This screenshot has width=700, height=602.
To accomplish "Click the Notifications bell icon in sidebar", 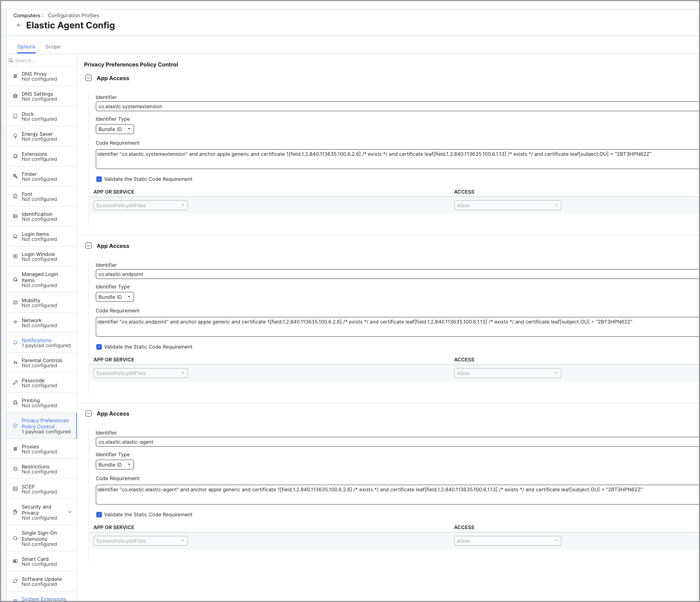I will pyautogui.click(x=15, y=342).
